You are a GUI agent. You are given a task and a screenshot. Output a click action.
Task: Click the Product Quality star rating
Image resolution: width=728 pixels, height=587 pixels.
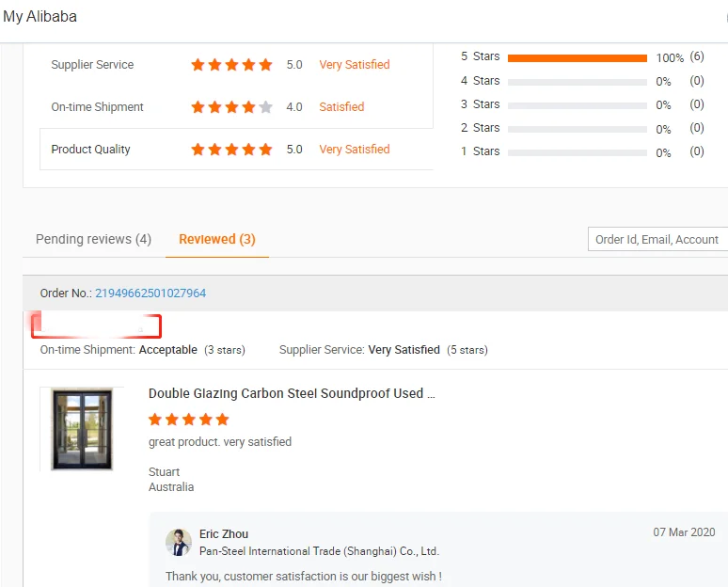[231, 150]
